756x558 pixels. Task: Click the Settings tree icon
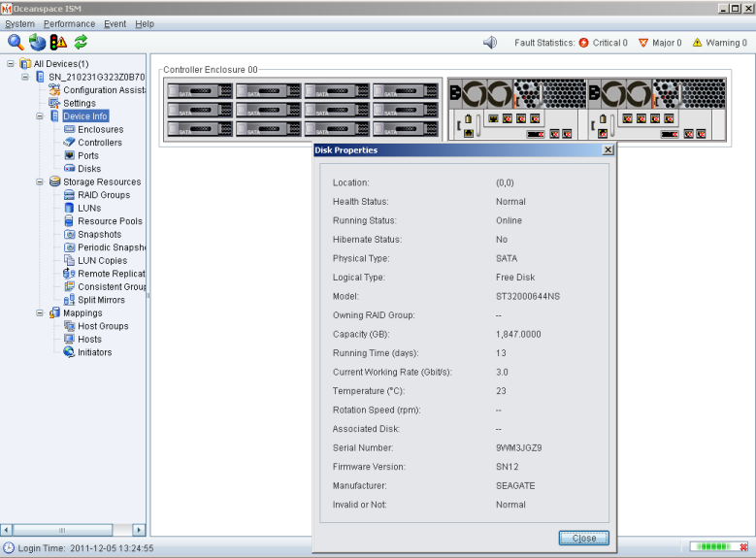click(54, 103)
